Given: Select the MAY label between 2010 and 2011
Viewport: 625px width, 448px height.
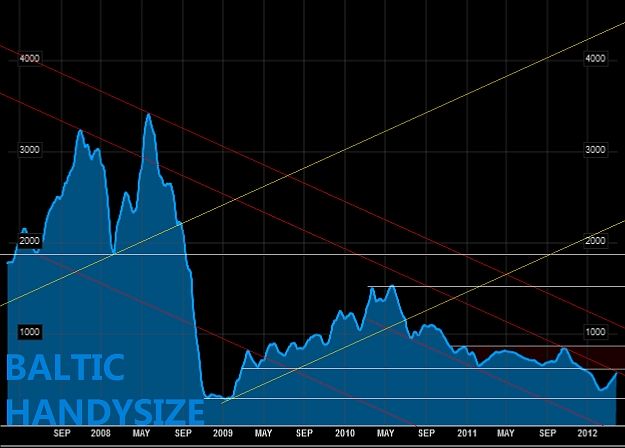Looking at the screenshot, I should coord(385,433).
